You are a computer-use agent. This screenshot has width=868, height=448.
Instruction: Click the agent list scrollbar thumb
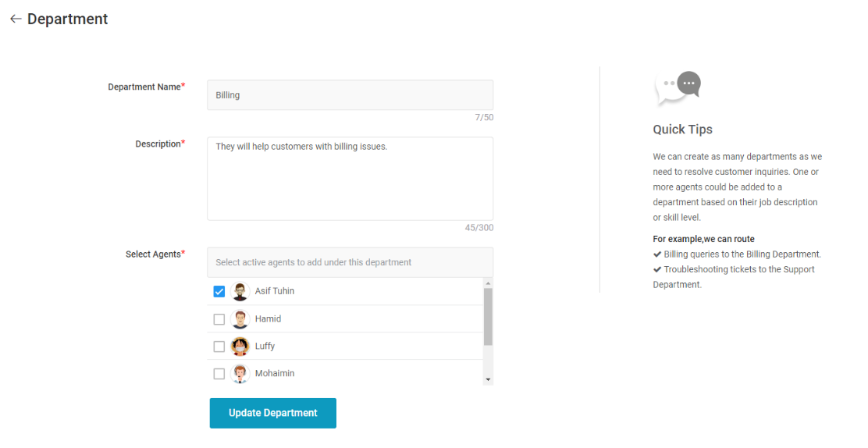pyautogui.click(x=488, y=317)
